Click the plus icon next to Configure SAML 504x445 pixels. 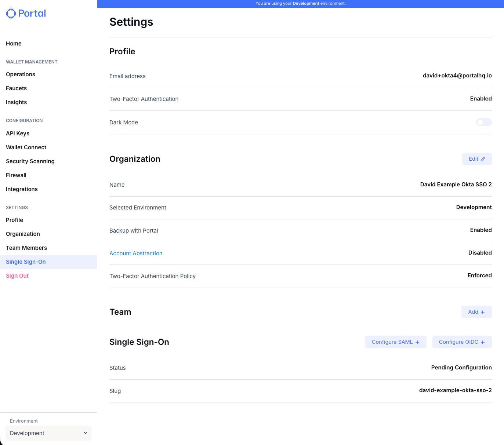[417, 342]
